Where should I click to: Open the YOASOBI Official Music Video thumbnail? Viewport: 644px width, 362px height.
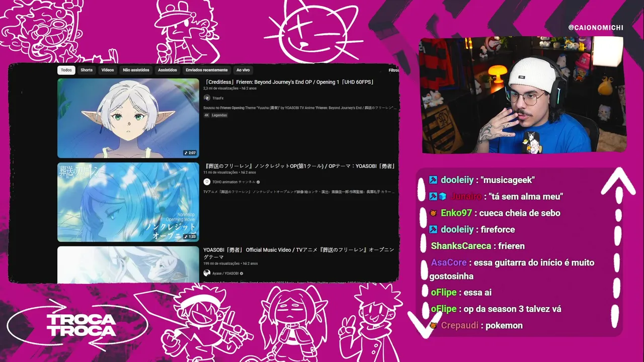(128, 264)
